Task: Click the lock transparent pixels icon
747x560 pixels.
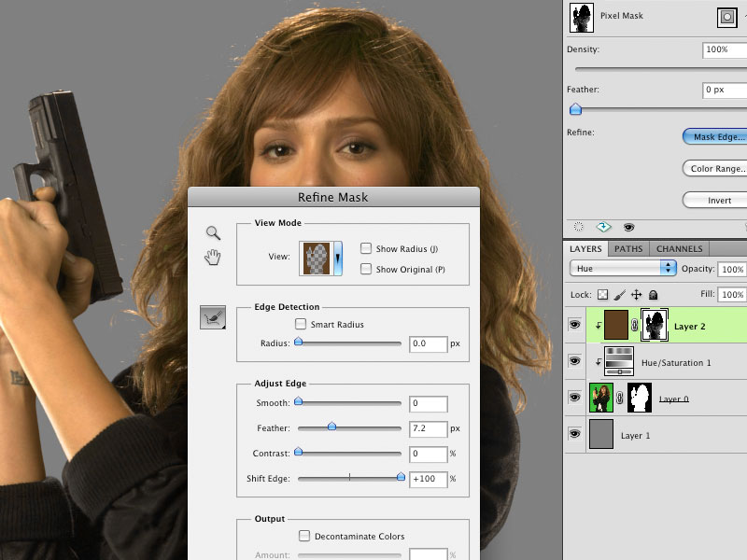Action: (603, 295)
